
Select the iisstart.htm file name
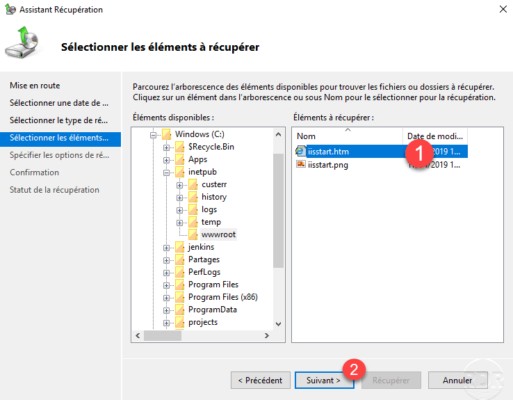(x=328, y=152)
